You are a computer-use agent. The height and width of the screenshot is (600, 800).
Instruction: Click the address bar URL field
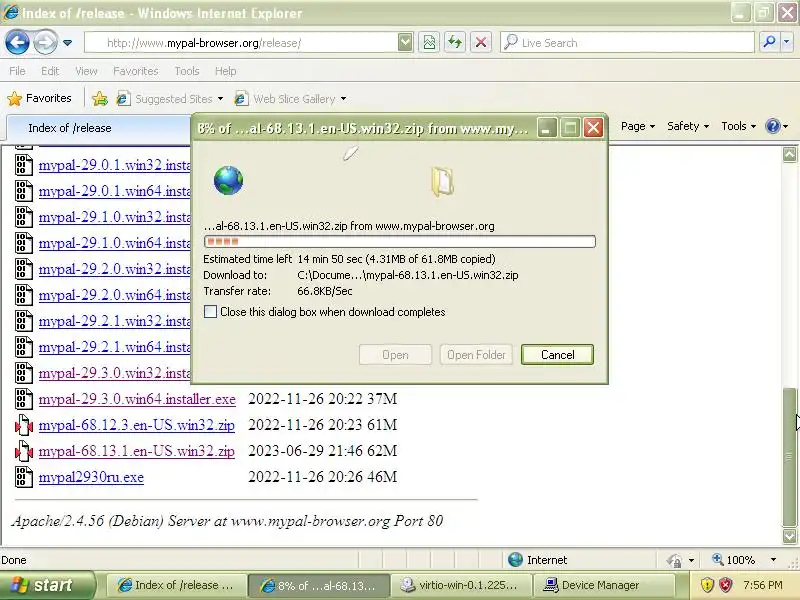click(x=241, y=43)
